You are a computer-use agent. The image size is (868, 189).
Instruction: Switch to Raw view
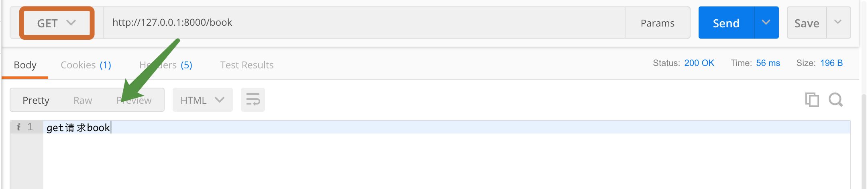click(x=83, y=100)
